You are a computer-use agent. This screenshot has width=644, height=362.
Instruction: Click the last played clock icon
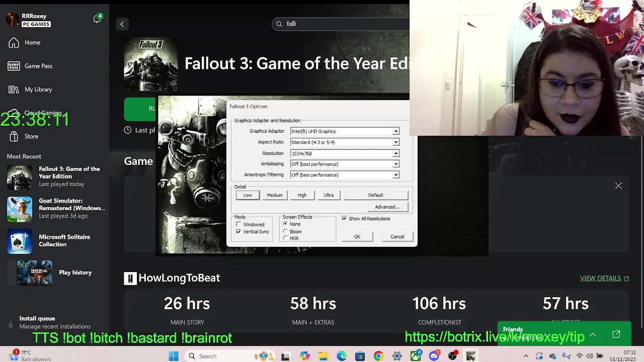[128, 130]
